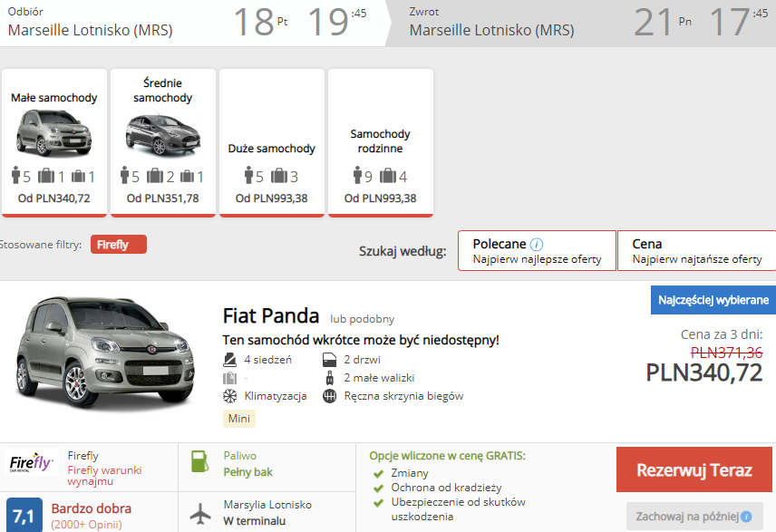Click the small bag icon in Małe samochody card

click(78, 176)
